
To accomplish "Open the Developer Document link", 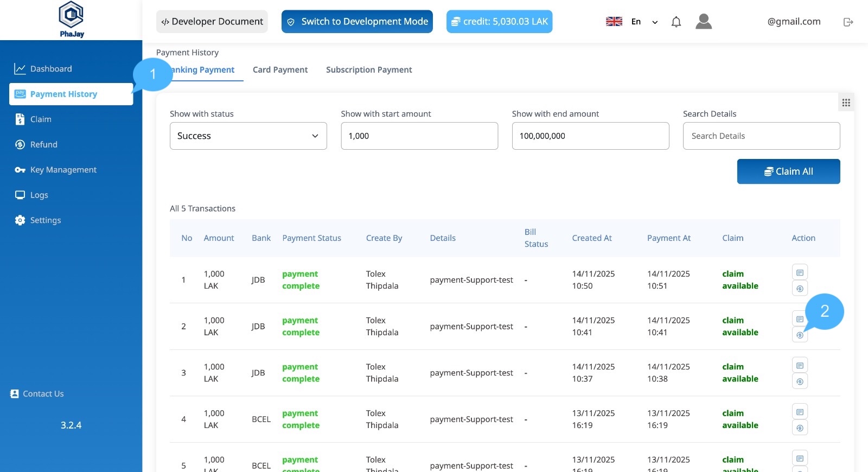I will pyautogui.click(x=212, y=22).
